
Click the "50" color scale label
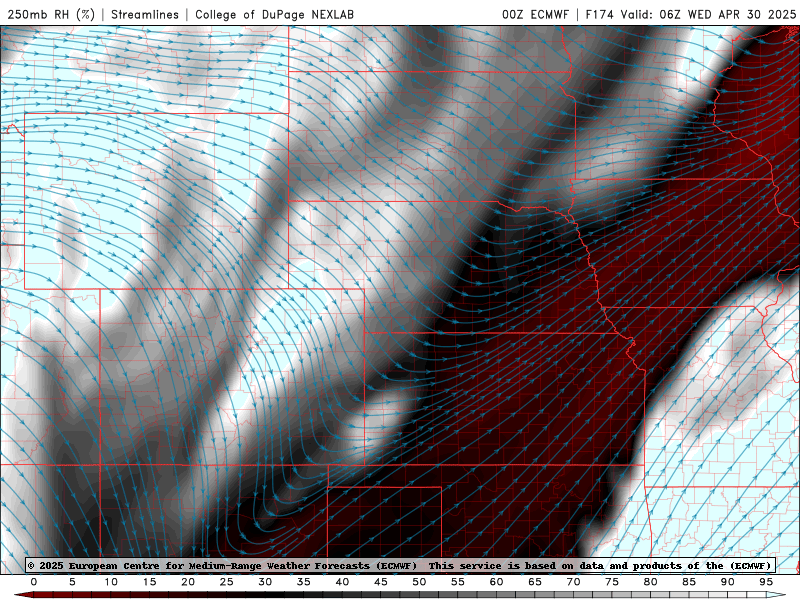[419, 582]
